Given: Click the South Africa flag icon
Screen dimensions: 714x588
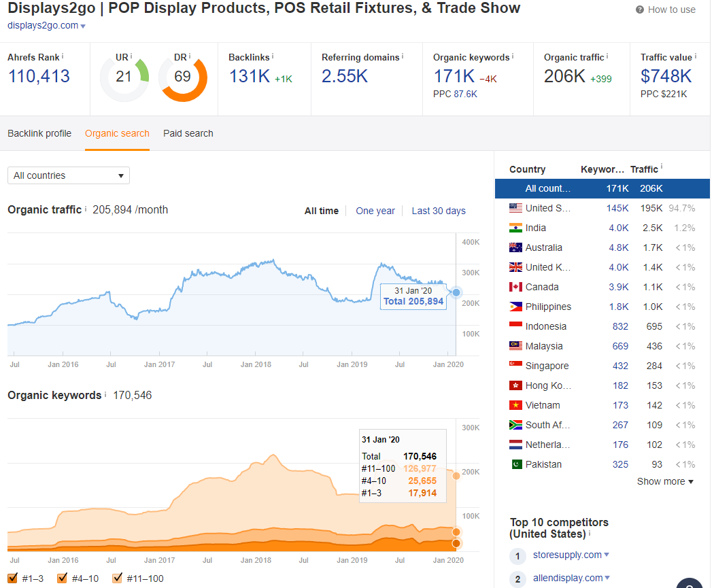Looking at the screenshot, I should [515, 425].
